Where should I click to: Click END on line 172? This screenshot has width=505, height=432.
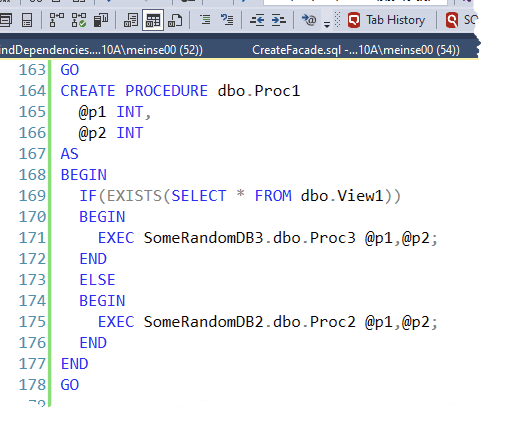pyautogui.click(x=93, y=259)
